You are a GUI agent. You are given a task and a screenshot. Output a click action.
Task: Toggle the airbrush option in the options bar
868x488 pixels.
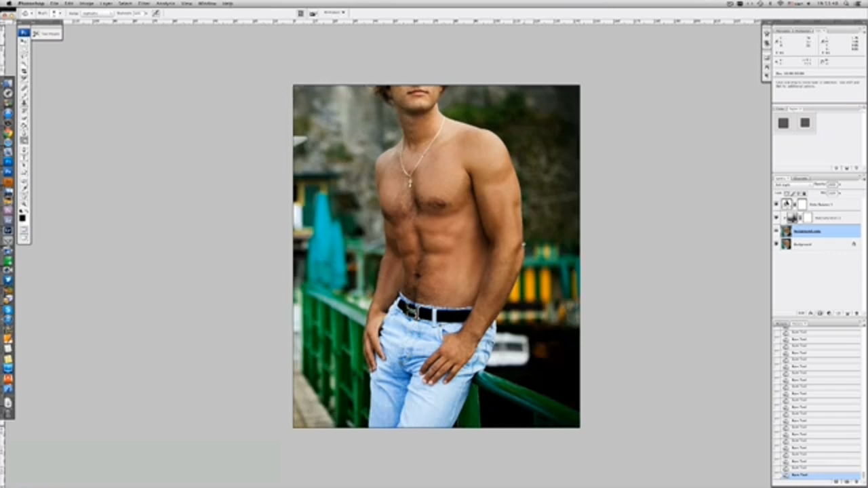(x=156, y=13)
